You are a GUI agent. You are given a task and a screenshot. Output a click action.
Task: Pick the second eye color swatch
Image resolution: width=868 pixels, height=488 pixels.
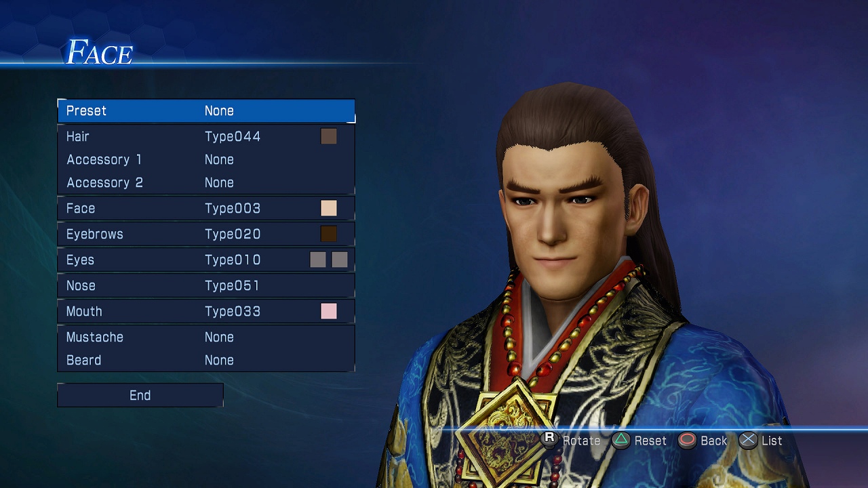point(340,260)
